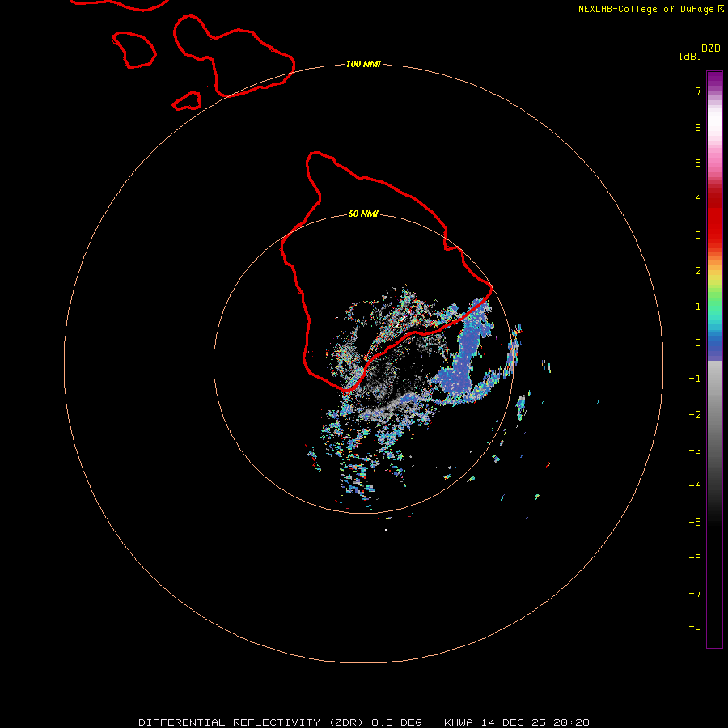
Task: Click the colorbar value 0 label
Action: (698, 343)
